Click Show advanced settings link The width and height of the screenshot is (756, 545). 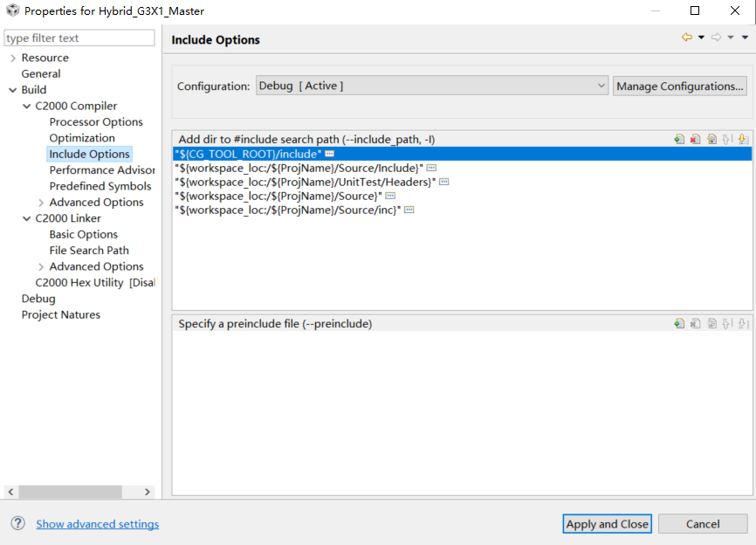(98, 524)
